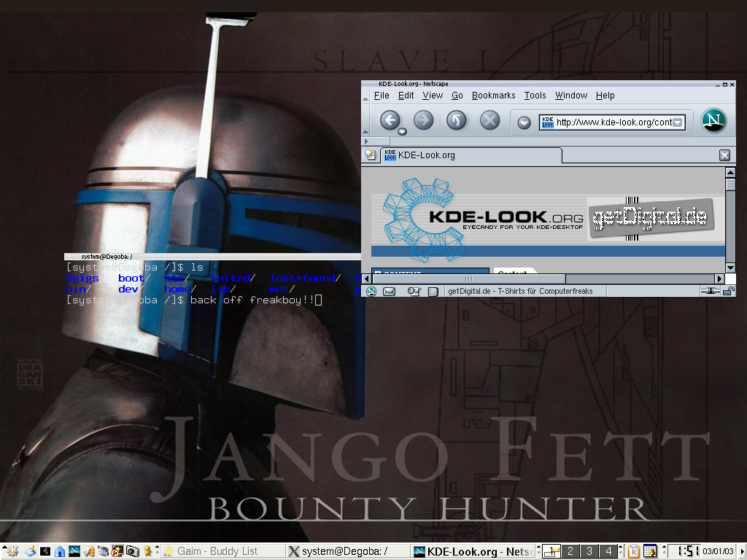This screenshot has width=747, height=560.
Task: Open the File menu in Netscape
Action: point(382,96)
